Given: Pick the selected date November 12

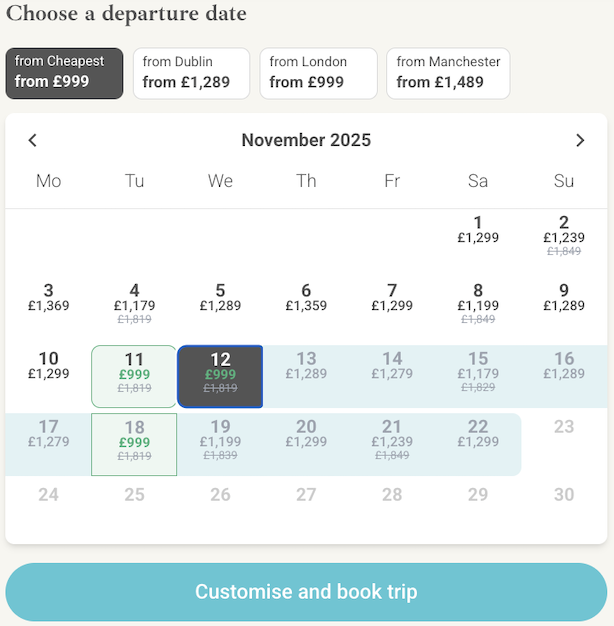Looking at the screenshot, I should 220,376.
